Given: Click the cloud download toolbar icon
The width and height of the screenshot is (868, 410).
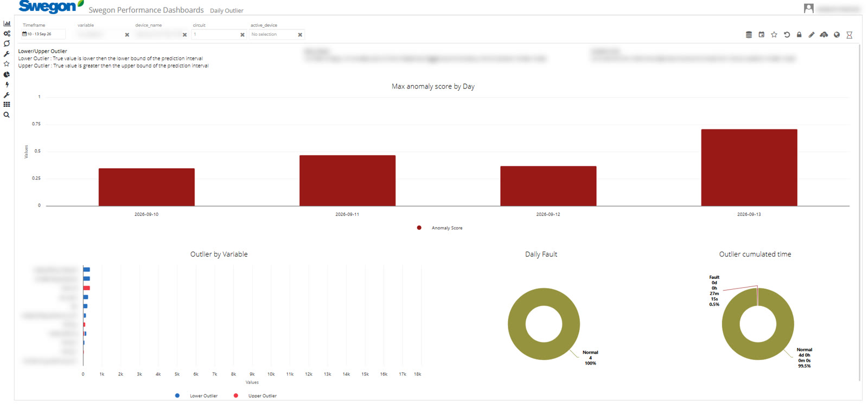Looking at the screenshot, I should point(824,35).
